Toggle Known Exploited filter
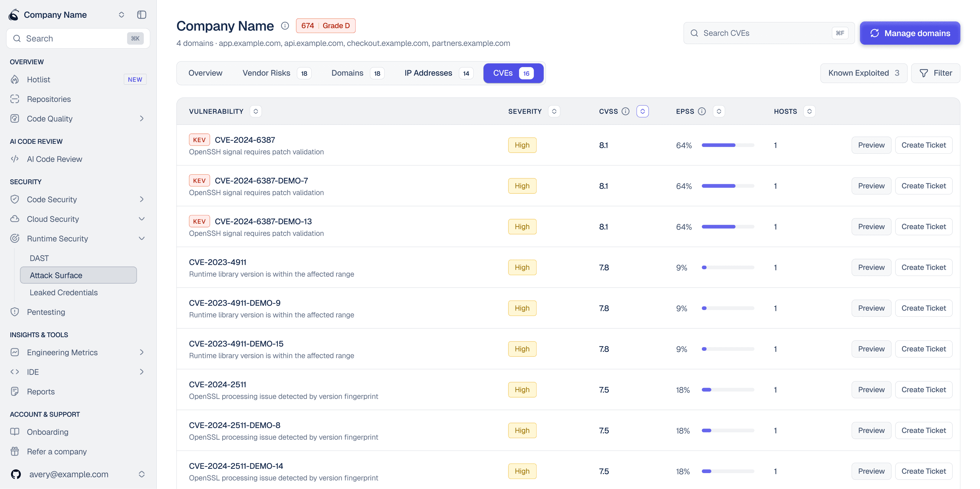The image size is (980, 489). coord(863,73)
